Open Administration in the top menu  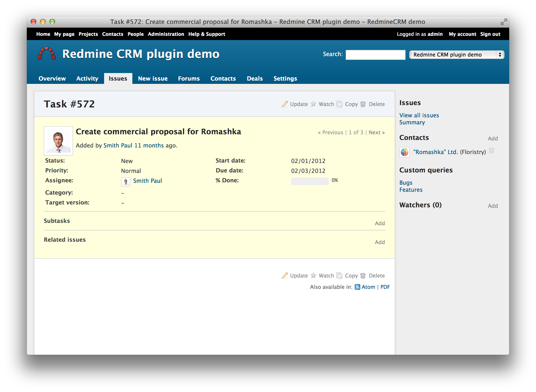pos(166,34)
